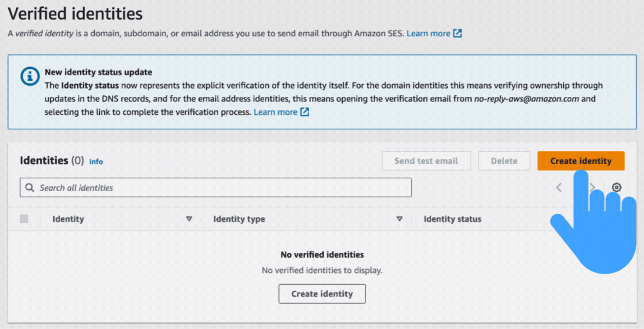Select all identities with the header checkbox

pyautogui.click(x=24, y=219)
